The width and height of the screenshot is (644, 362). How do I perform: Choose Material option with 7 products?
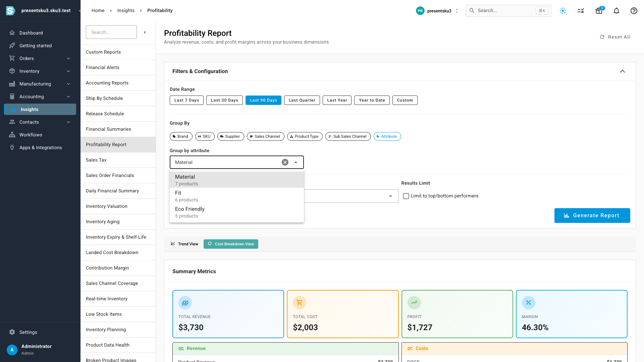coord(237,180)
